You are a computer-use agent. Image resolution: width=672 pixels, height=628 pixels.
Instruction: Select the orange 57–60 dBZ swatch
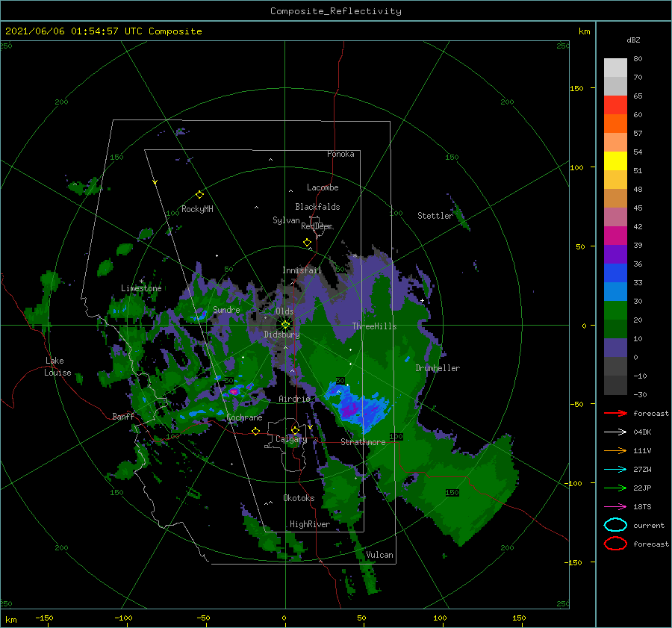[x=615, y=123]
